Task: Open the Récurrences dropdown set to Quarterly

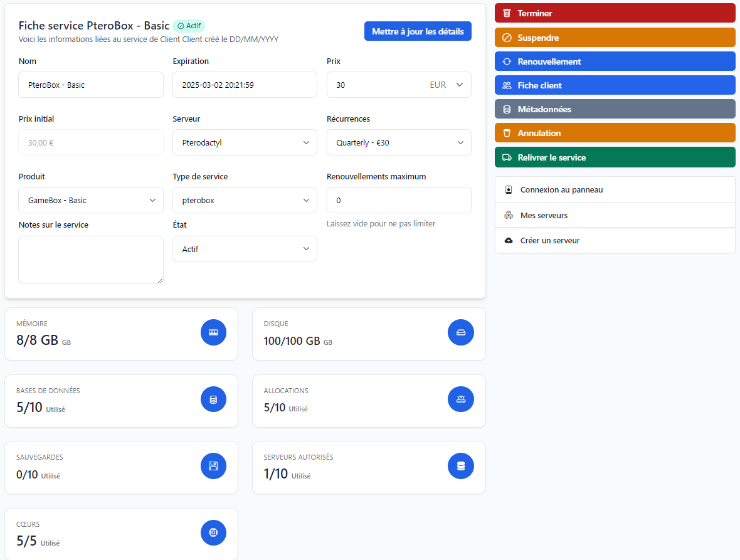Action: [399, 142]
